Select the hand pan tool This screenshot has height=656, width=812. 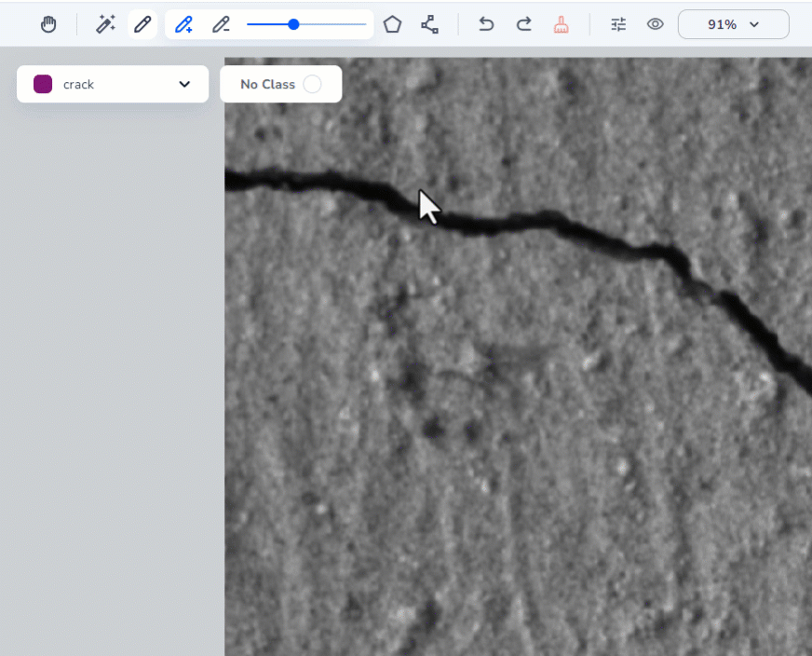pos(48,24)
